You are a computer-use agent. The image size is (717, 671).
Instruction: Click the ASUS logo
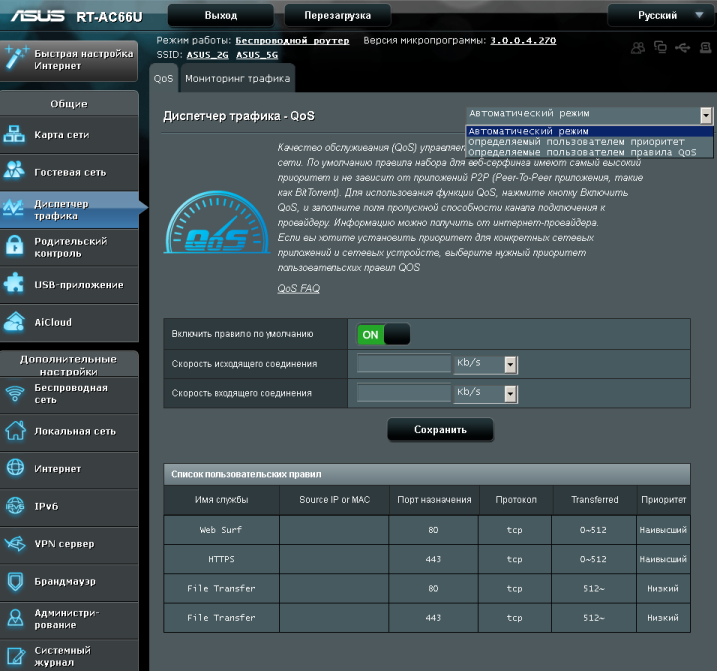pos(37,16)
